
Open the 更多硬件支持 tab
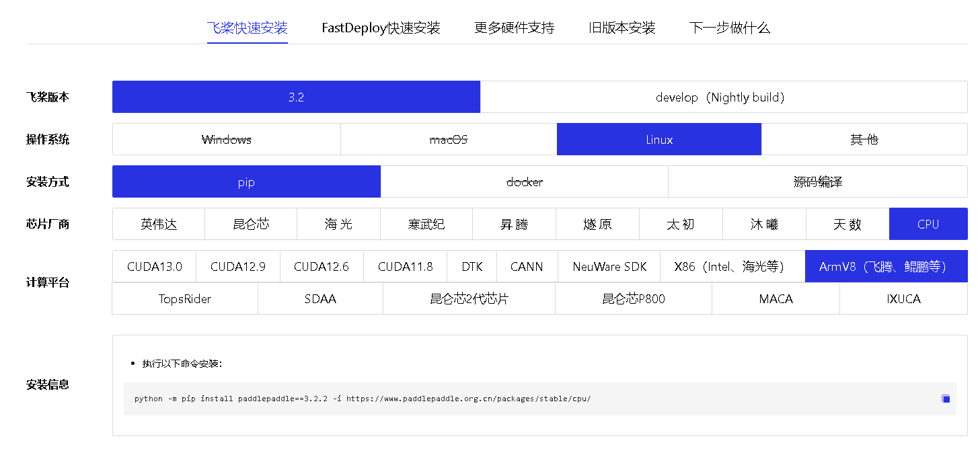click(x=514, y=28)
